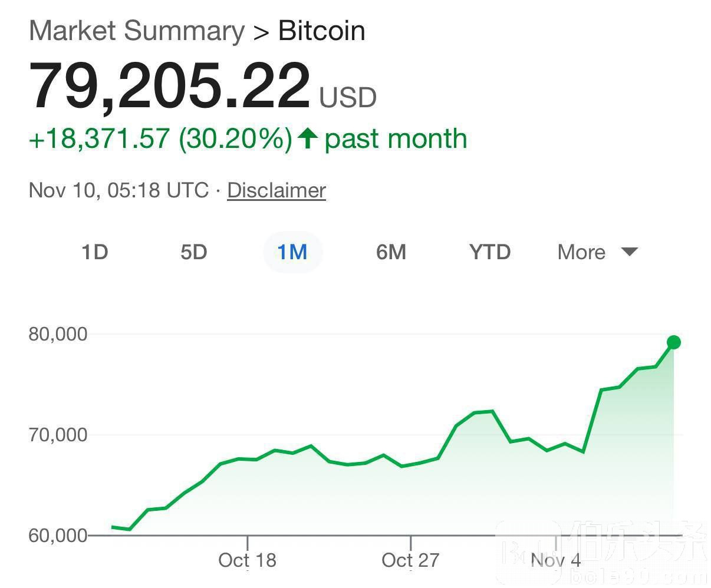This screenshot has height=588, width=711.
Task: Switch chart to YTD view
Action: click(490, 252)
